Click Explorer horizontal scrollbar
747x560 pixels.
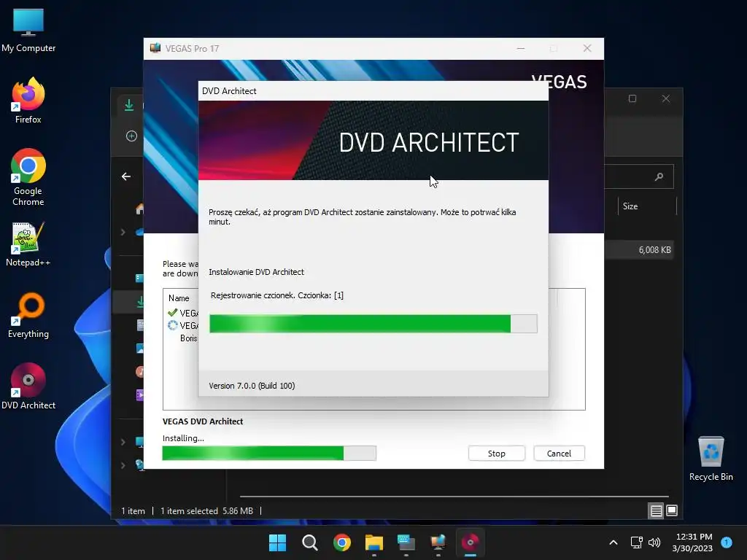[454, 497]
